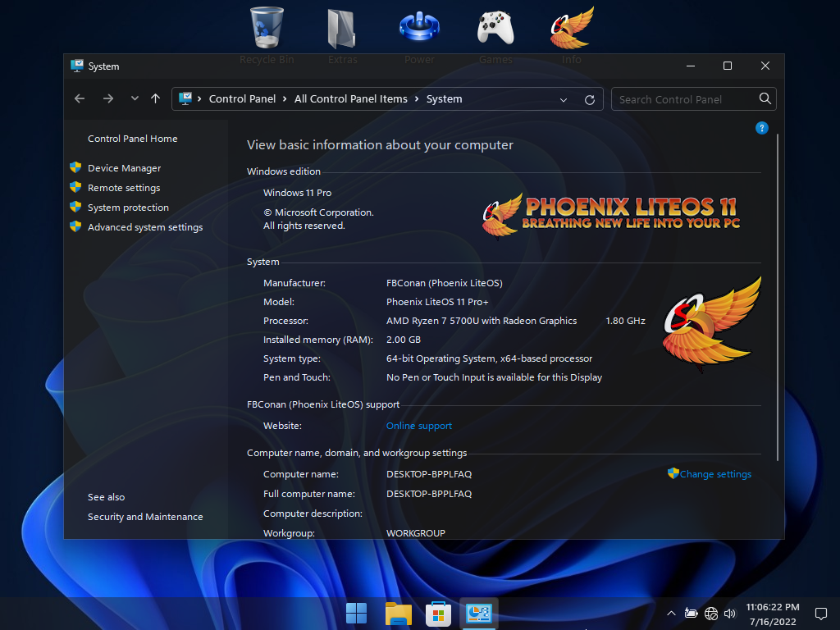This screenshot has height=630, width=840.
Task: Open the Recycle Bin desktop icon
Action: tap(267, 28)
